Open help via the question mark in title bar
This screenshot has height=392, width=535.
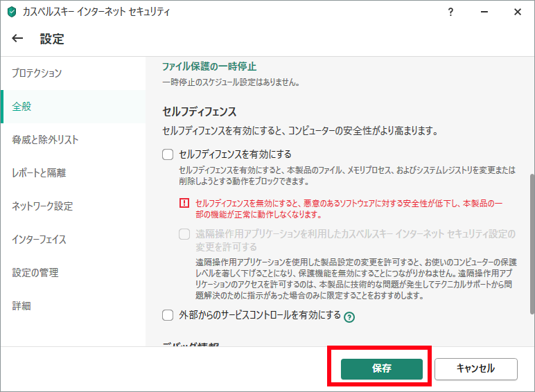pyautogui.click(x=451, y=12)
